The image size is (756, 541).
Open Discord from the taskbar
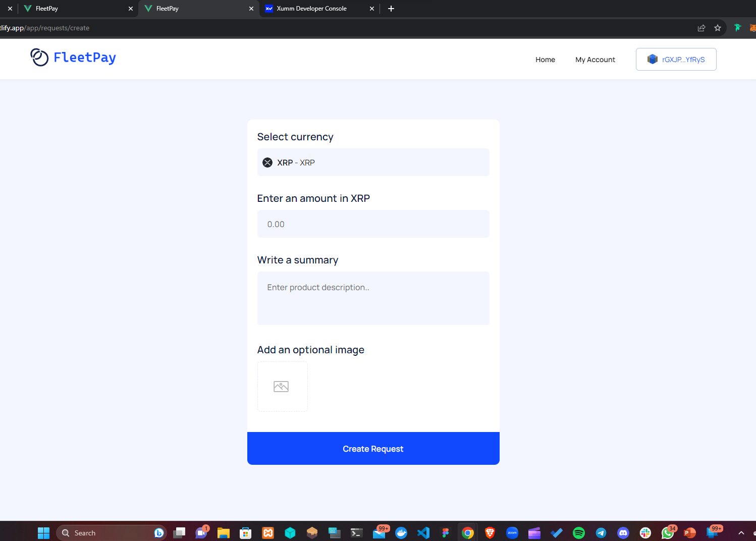click(x=623, y=533)
